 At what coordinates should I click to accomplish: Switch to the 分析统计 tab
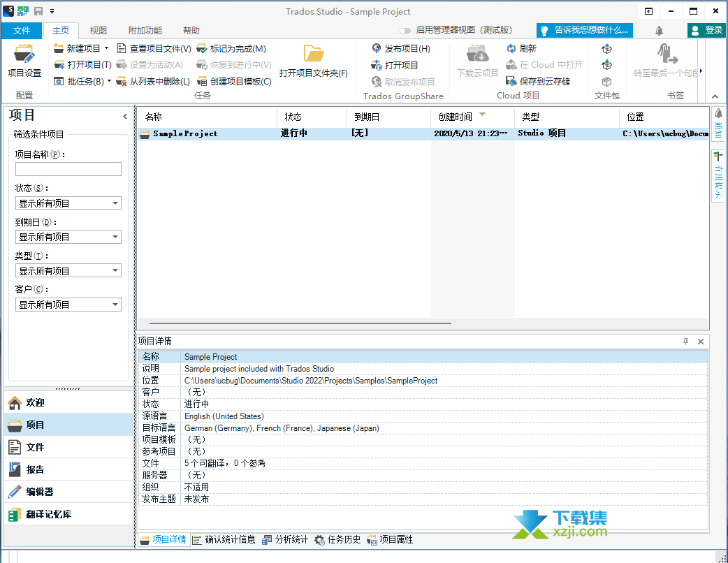click(285, 539)
